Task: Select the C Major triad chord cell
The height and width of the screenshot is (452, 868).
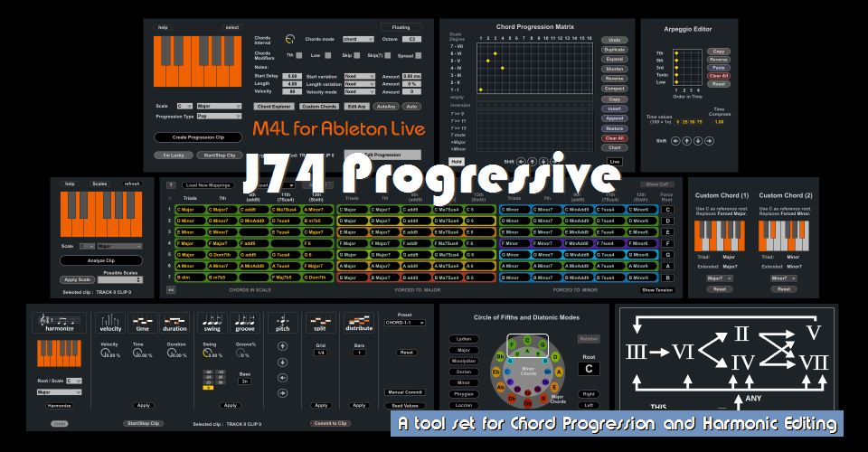Action: (190, 210)
